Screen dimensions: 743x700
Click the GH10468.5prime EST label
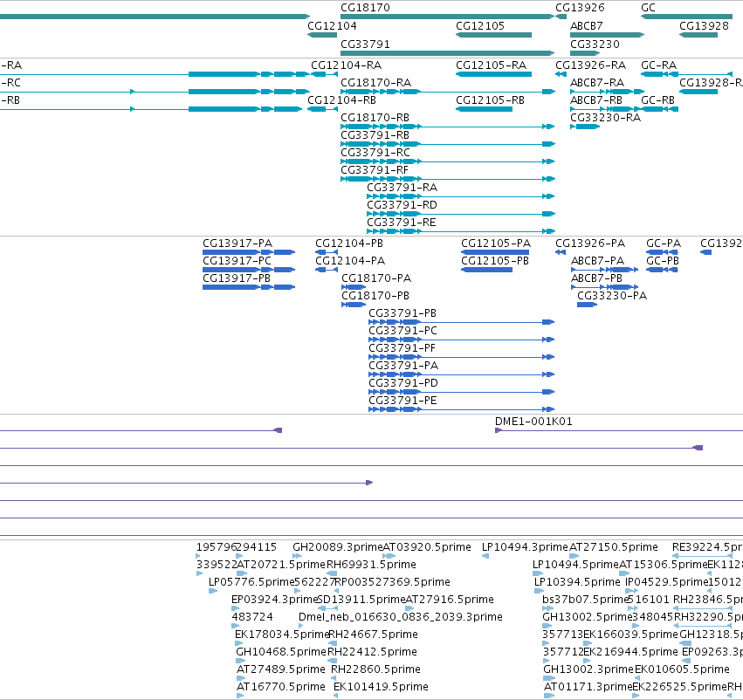(x=281, y=652)
